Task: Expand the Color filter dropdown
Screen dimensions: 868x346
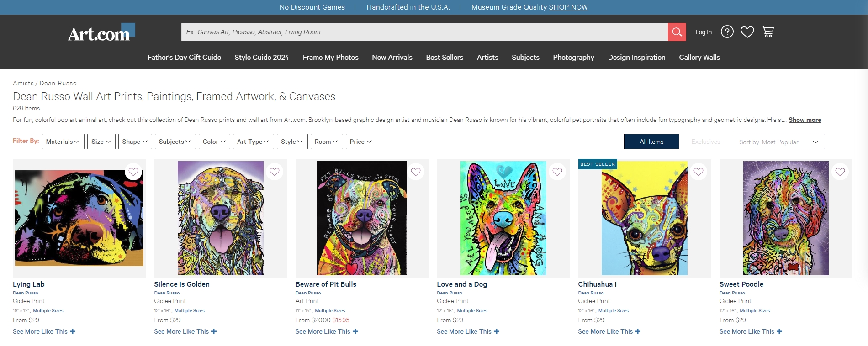Action: (x=214, y=142)
